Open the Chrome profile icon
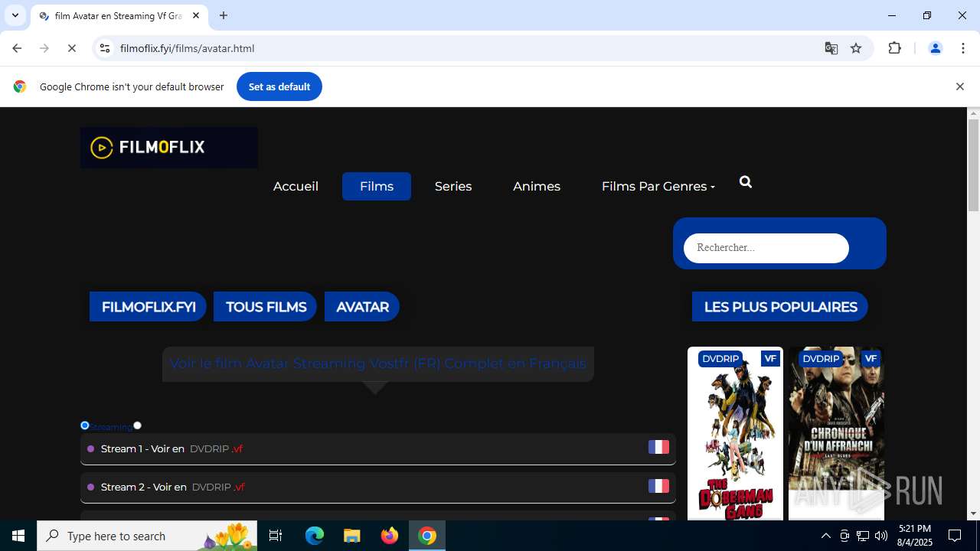This screenshot has width=980, height=551. click(935, 48)
